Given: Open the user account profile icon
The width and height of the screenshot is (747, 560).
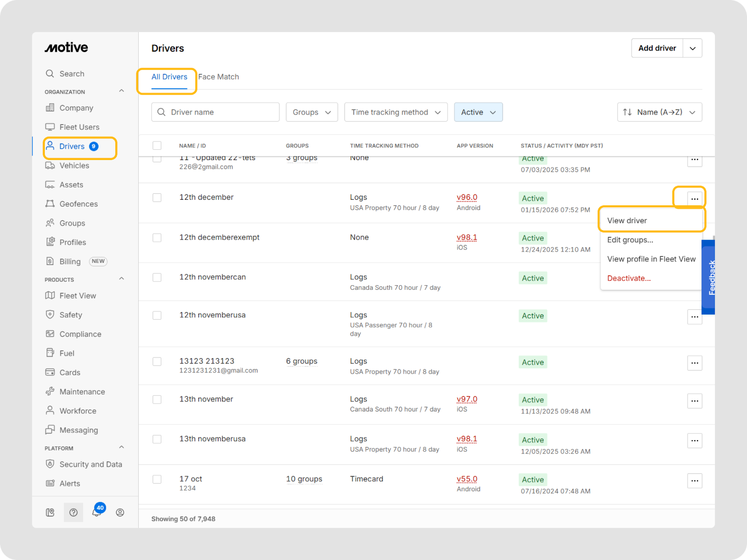Looking at the screenshot, I should click(x=120, y=512).
